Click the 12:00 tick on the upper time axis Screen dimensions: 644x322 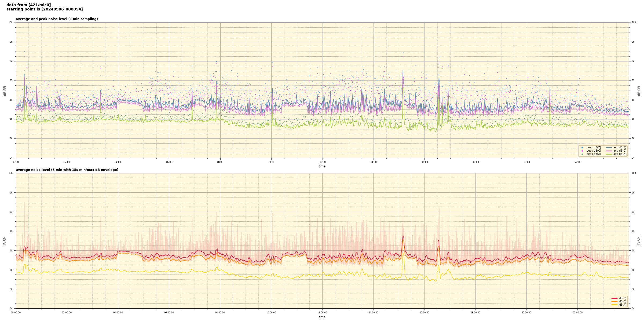pos(322,162)
